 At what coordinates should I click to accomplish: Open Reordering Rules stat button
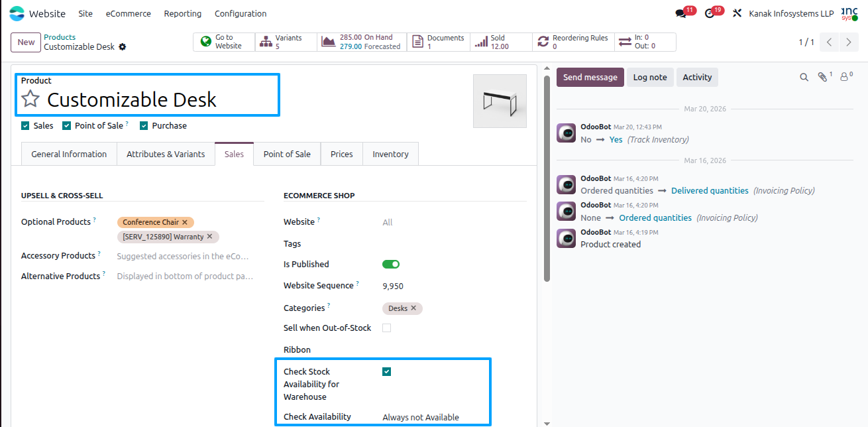coord(573,42)
